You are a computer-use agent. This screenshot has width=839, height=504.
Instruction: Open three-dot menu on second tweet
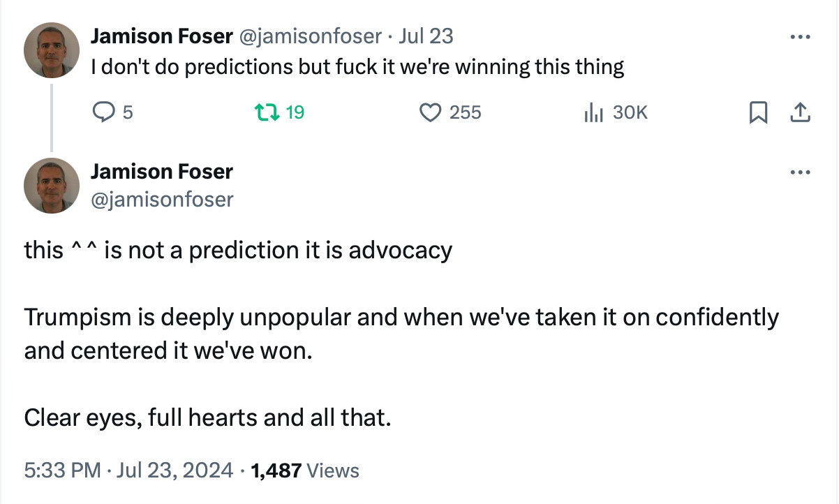(800, 172)
